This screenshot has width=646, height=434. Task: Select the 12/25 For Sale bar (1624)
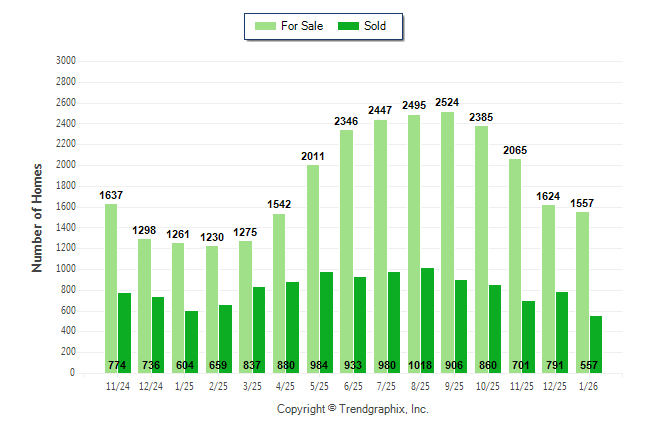548,289
